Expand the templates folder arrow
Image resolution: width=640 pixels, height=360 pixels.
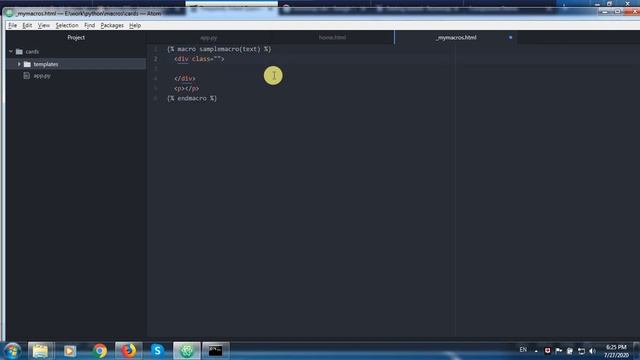pos(19,64)
